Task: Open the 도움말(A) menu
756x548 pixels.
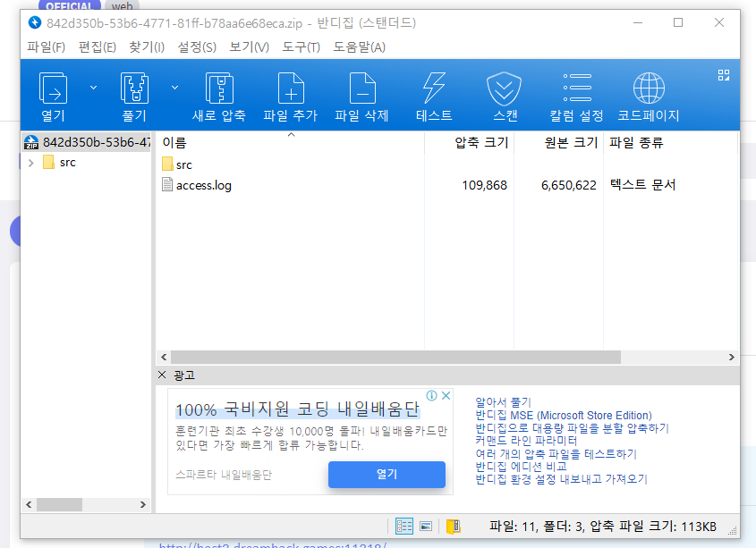Action: tap(359, 47)
